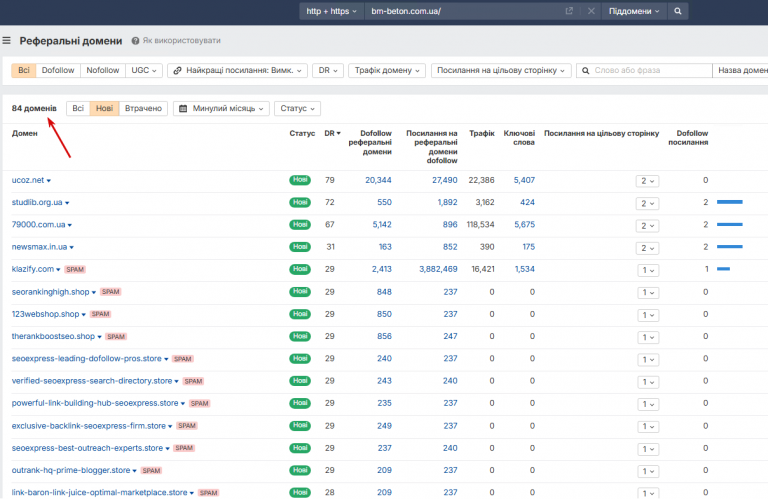Open Посилання на цільову сторінку filter
768x499 pixels.
point(501,71)
